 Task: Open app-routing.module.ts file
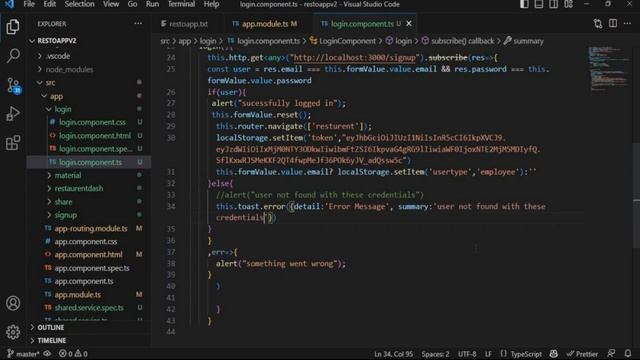click(91, 229)
